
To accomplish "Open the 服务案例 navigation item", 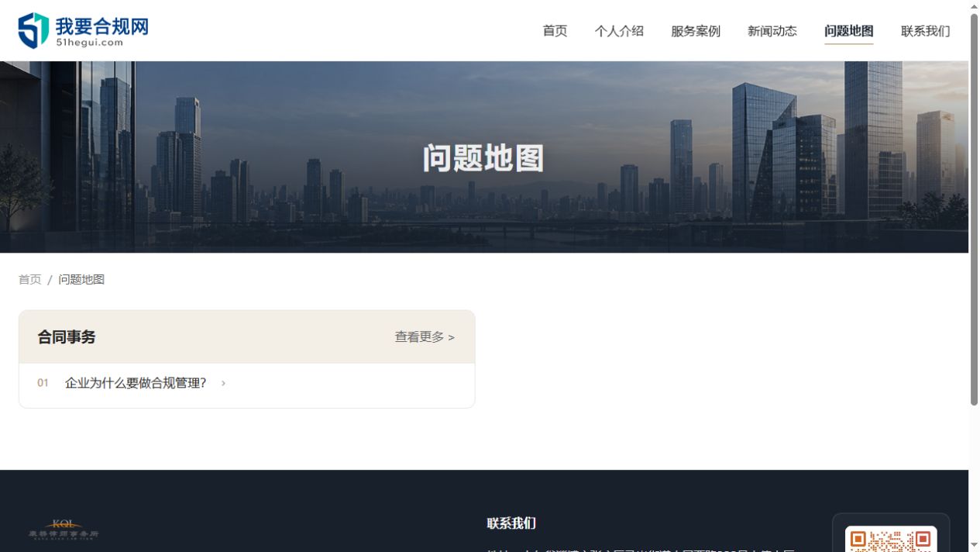I will pos(696,31).
